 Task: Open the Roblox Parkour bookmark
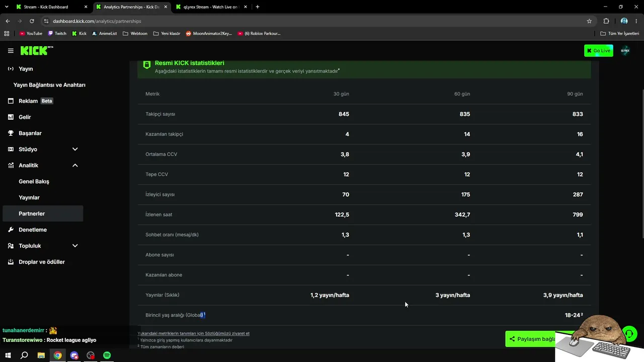[x=259, y=34]
